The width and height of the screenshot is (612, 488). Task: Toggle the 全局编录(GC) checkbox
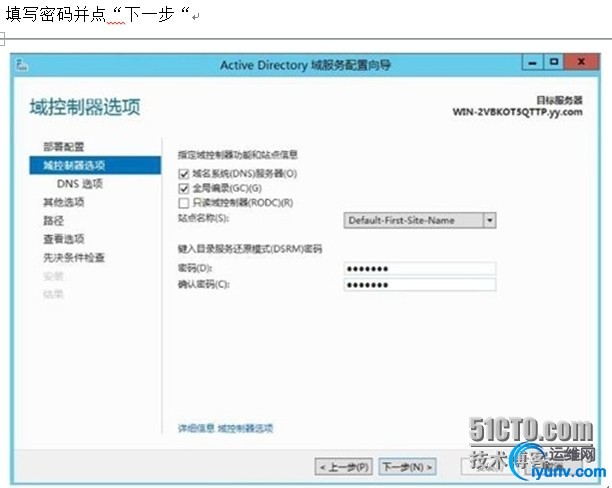[x=183, y=189]
